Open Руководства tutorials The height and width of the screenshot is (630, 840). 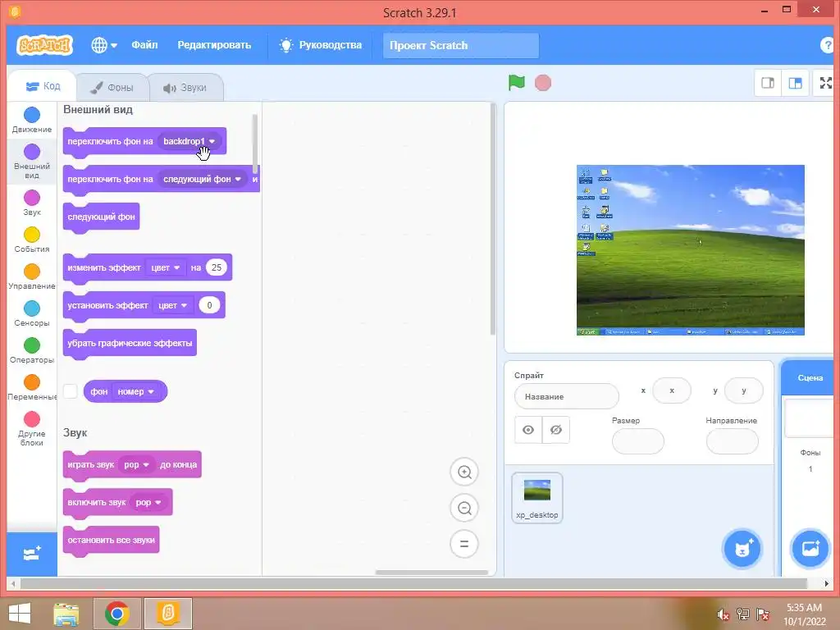pos(321,45)
